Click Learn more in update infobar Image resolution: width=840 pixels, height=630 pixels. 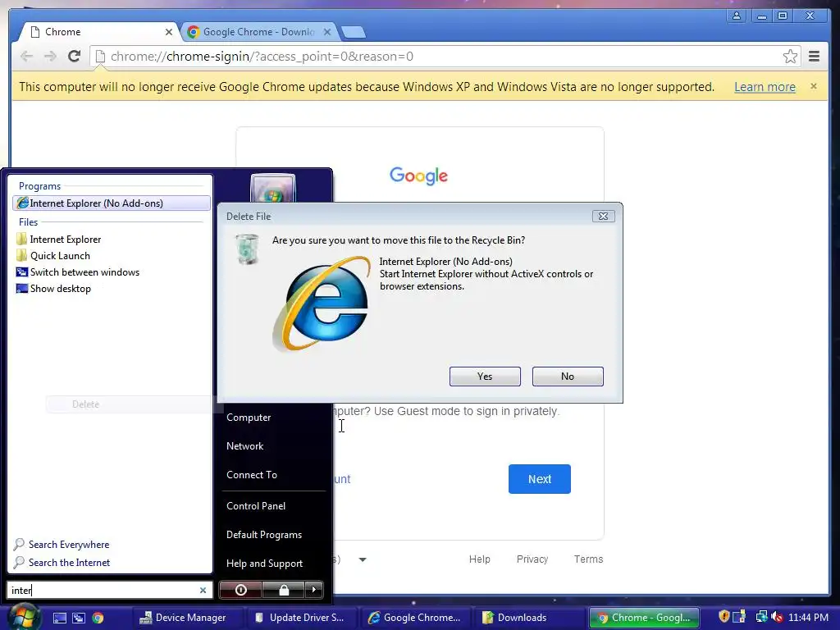point(765,87)
